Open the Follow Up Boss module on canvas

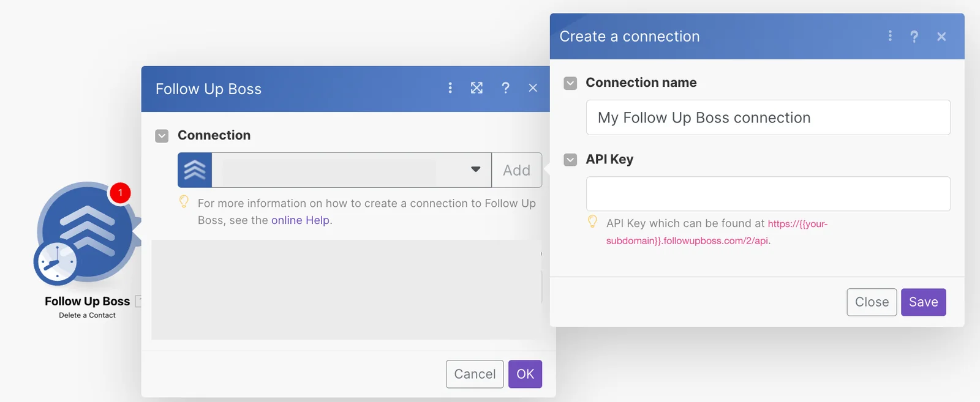coord(88,231)
